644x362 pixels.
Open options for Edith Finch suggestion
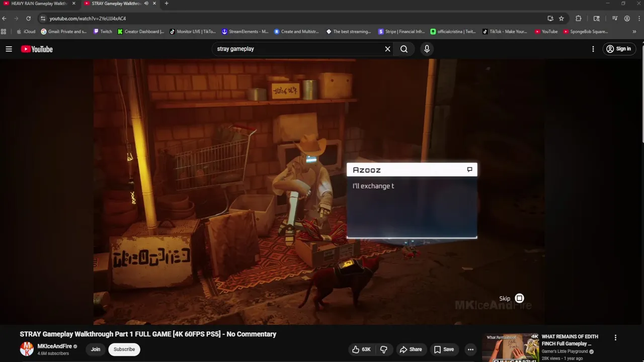[x=615, y=338]
